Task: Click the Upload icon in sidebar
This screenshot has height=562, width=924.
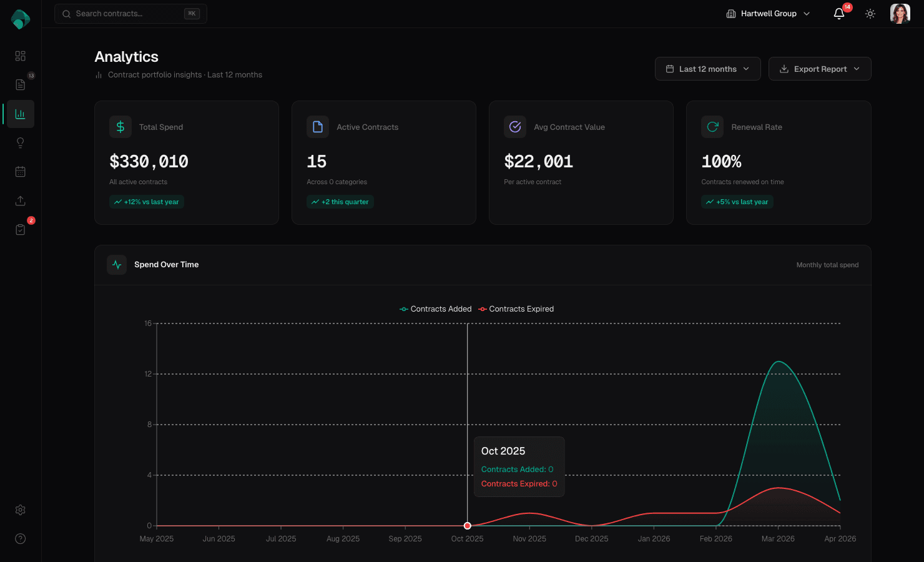Action: [20, 200]
